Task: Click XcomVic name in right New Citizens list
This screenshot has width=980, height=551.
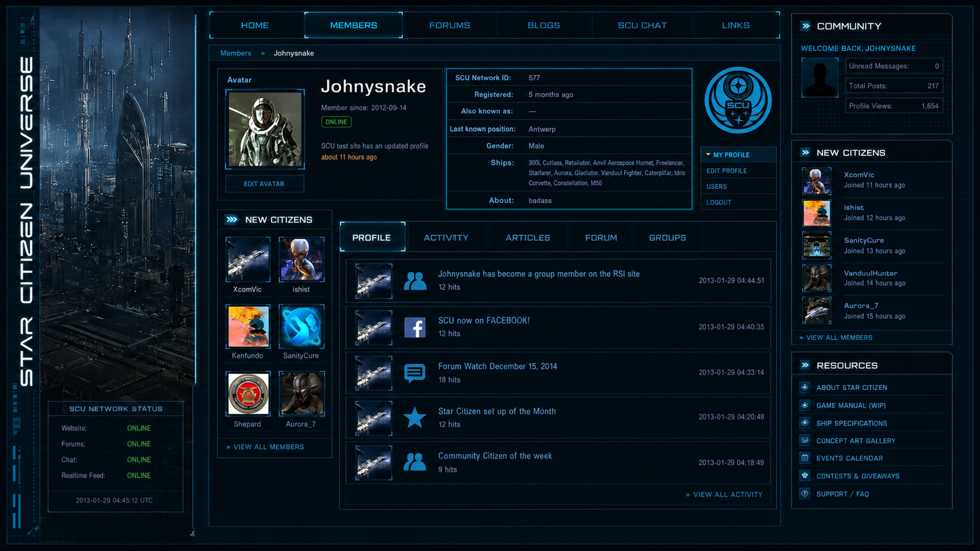Action: click(x=859, y=174)
